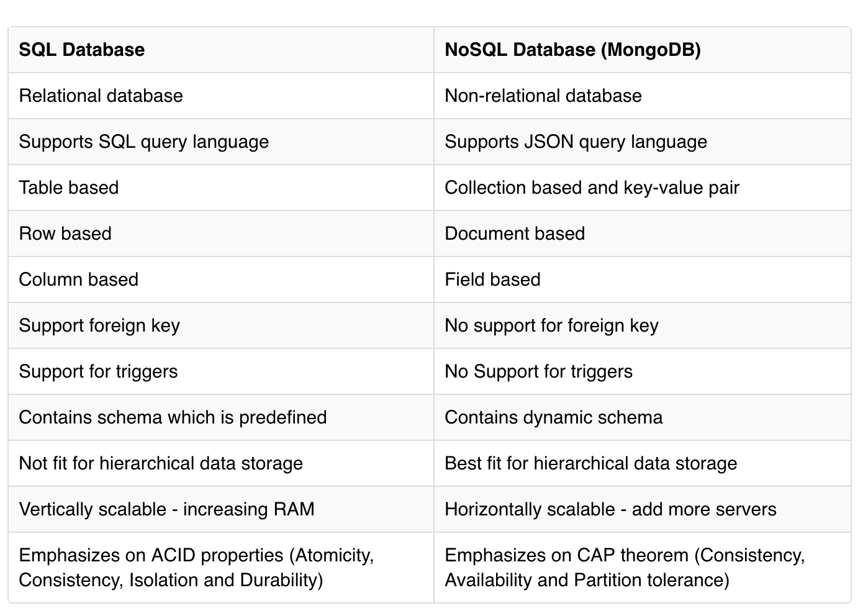This screenshot has width=868, height=616.
Task: Select the "Relational database" cell
Action: coord(101,96)
